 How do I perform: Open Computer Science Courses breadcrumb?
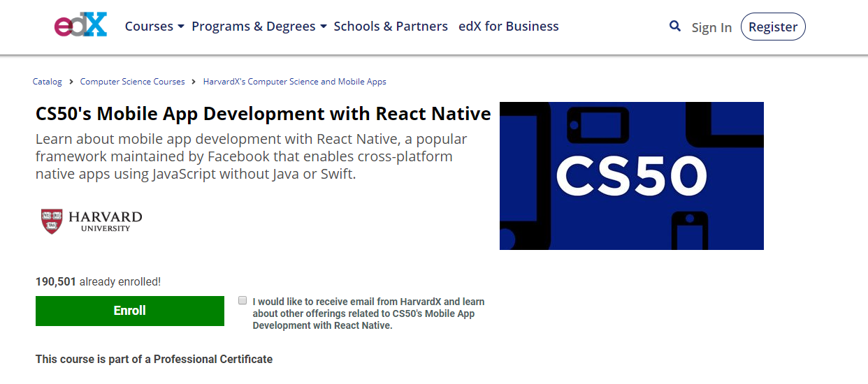[133, 82]
